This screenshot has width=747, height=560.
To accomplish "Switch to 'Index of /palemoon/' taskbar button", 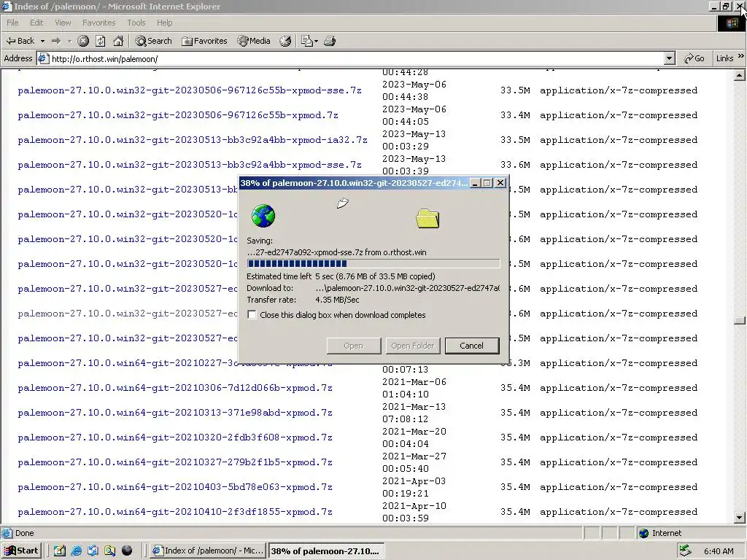I will [208, 551].
